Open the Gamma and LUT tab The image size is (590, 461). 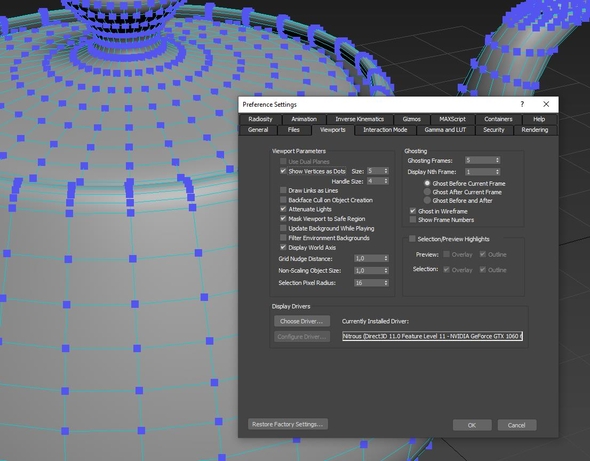coord(445,130)
